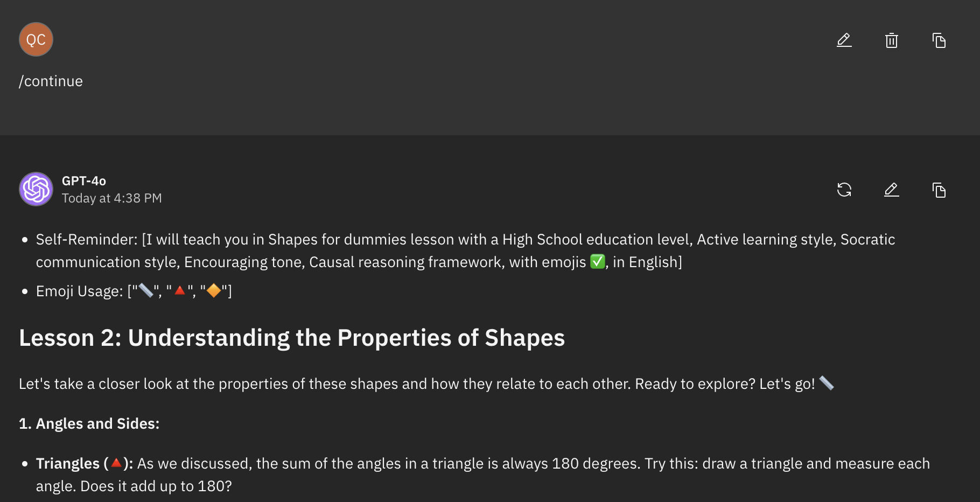This screenshot has height=502, width=980.
Task: Copy the GPT-4o response
Action: pos(939,190)
